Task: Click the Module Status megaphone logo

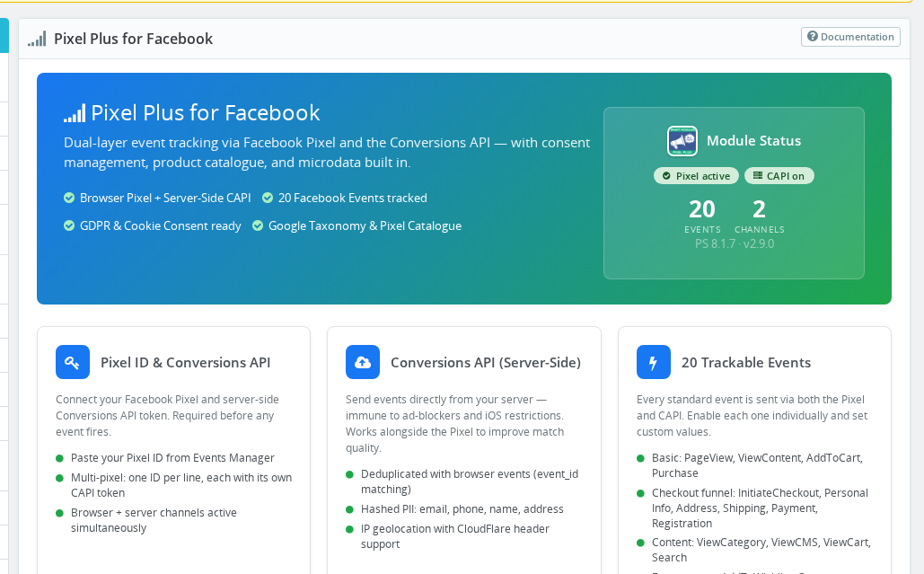Action: (x=682, y=141)
